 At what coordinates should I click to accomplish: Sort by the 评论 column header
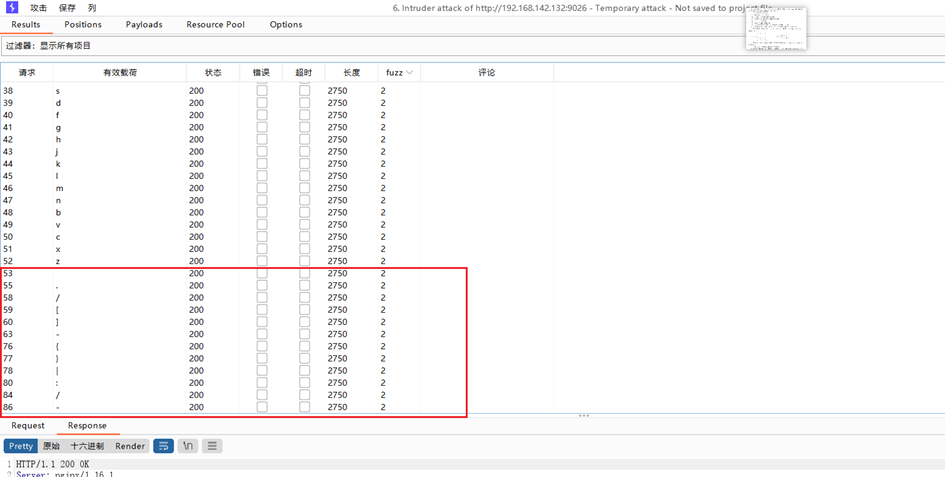point(487,72)
